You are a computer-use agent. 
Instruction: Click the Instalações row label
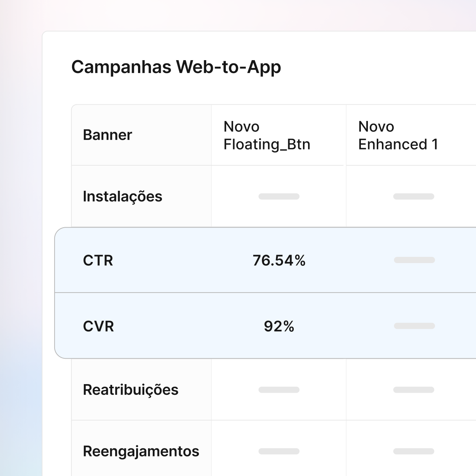[123, 196]
